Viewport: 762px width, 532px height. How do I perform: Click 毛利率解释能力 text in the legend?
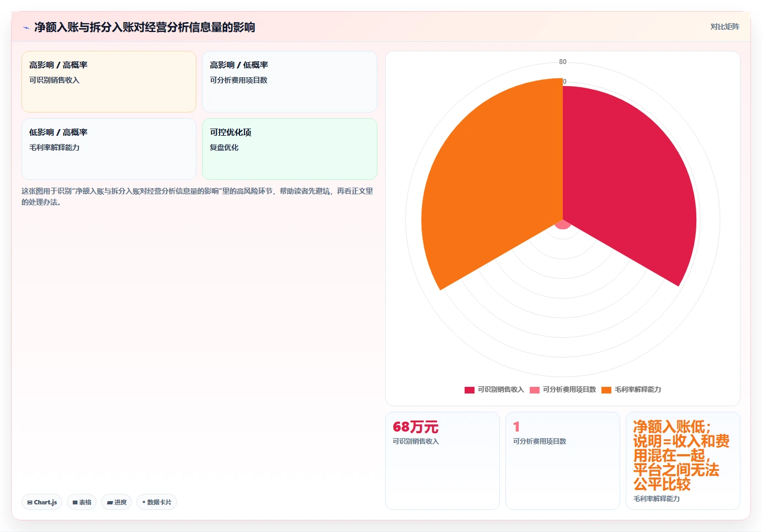pos(638,390)
